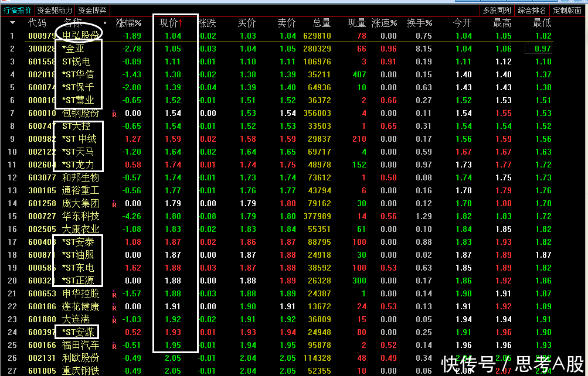Click the small dot after the 名称 header
This screenshot has height=376, width=588.
[x=105, y=23]
